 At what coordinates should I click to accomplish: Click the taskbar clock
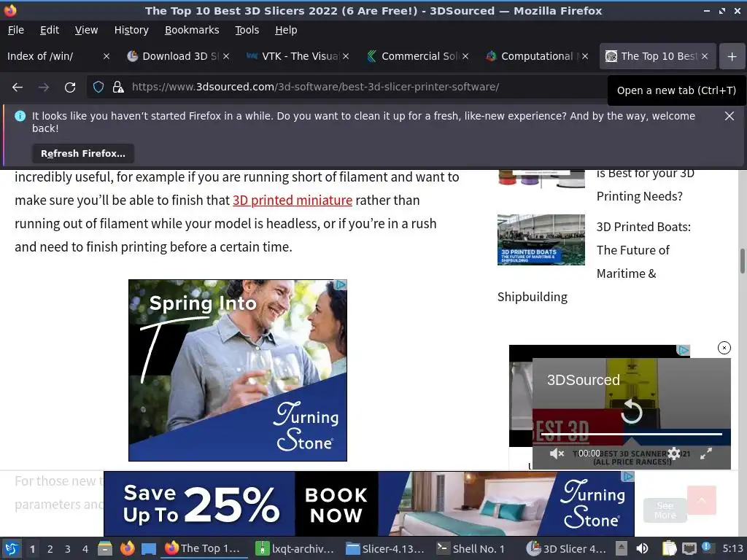click(732, 548)
